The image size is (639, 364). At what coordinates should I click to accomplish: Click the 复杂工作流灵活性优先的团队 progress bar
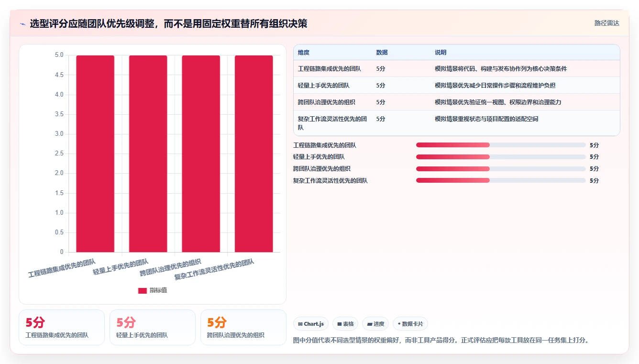coord(501,180)
